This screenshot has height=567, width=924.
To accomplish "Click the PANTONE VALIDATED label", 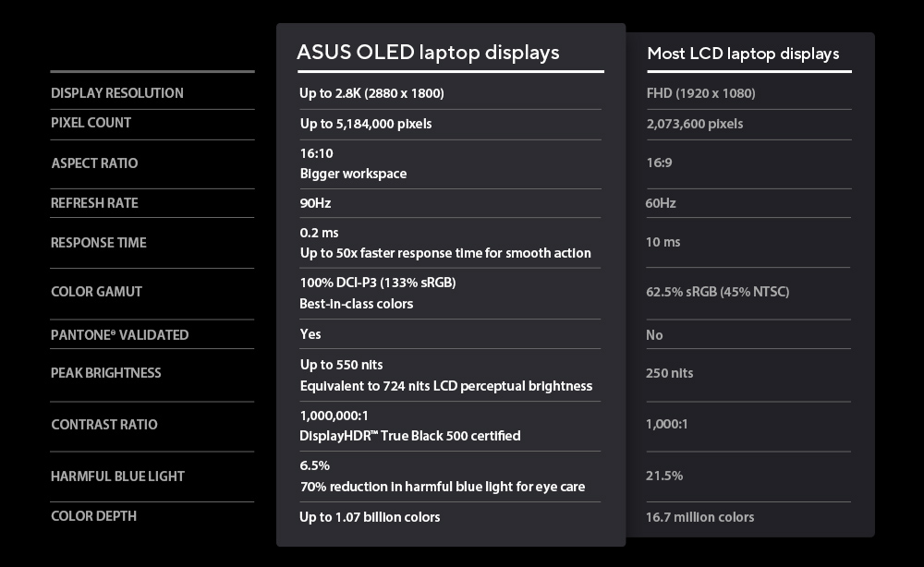I will (x=119, y=335).
